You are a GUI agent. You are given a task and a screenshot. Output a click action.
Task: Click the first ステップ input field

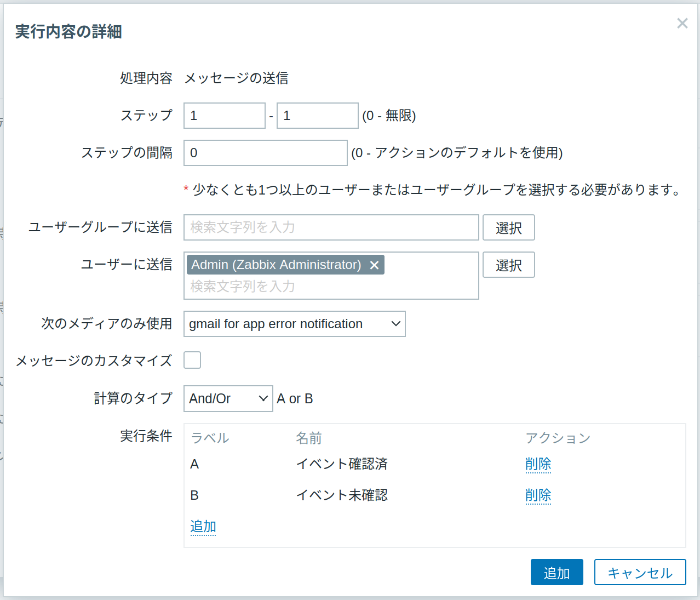[224, 116]
